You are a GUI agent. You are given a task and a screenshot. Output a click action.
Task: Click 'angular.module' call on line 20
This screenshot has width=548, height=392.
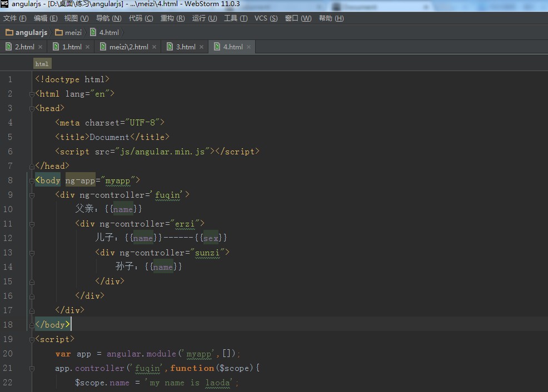click(141, 354)
